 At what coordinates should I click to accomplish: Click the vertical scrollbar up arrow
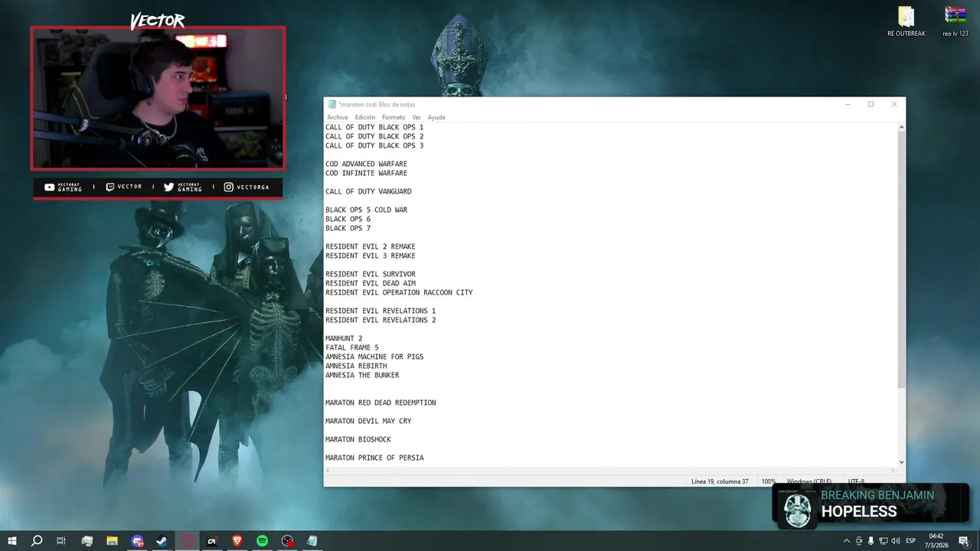[x=901, y=127]
